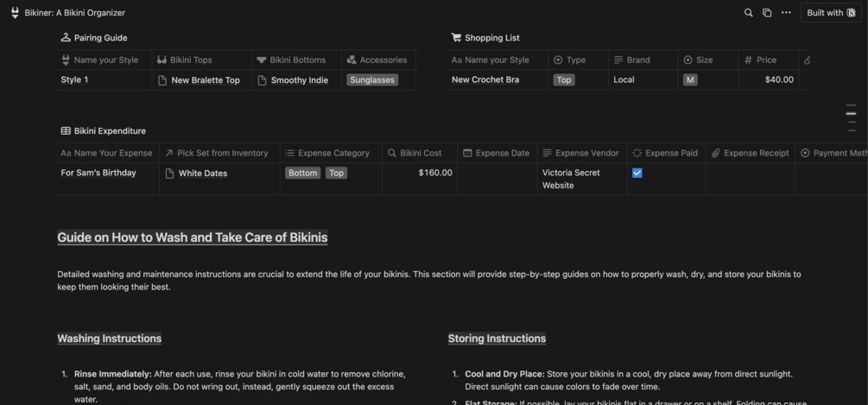This screenshot has width=868, height=405.
Task: Click the Victoria Secret Website cell
Action: click(x=582, y=179)
